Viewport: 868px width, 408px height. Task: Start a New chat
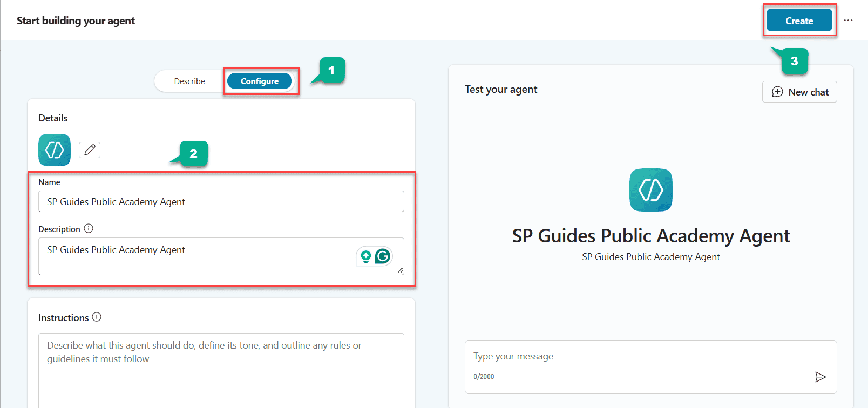799,92
